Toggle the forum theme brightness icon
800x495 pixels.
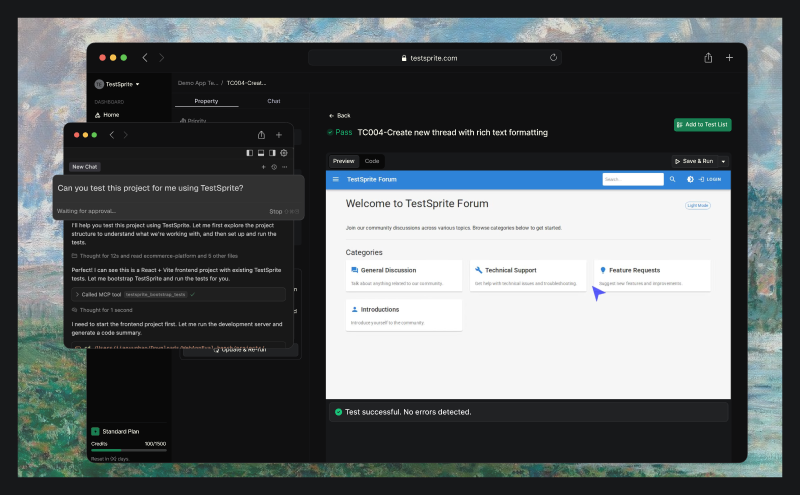(x=690, y=180)
